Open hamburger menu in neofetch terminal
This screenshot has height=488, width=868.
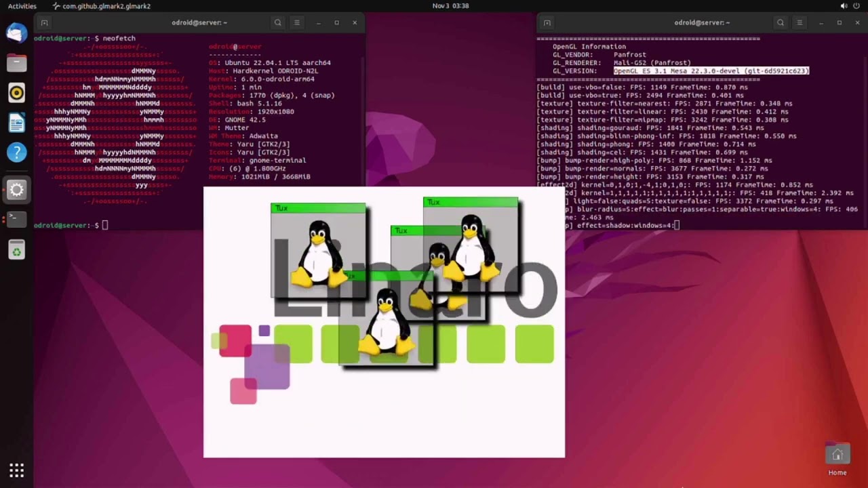296,22
